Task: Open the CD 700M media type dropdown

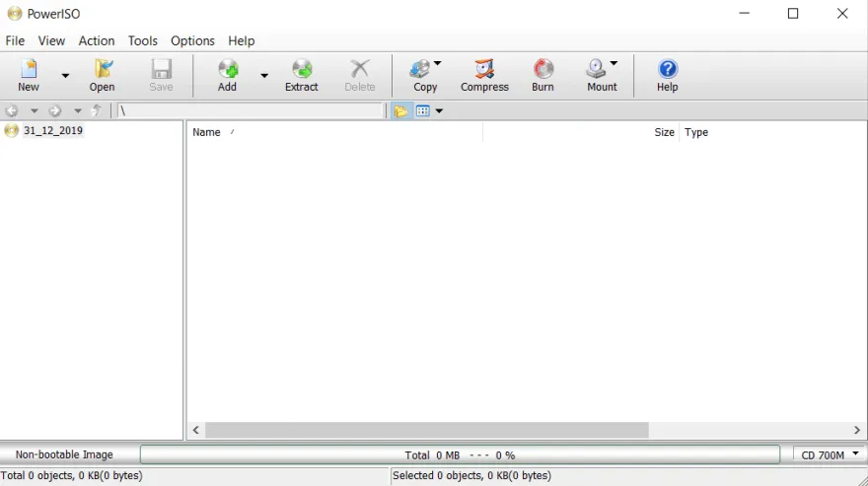Action: click(x=830, y=455)
